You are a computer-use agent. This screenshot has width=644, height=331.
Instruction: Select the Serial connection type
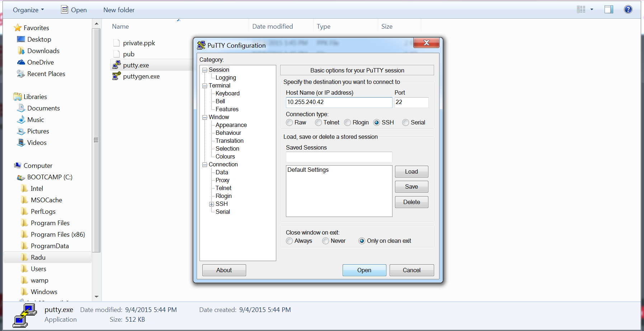click(405, 123)
